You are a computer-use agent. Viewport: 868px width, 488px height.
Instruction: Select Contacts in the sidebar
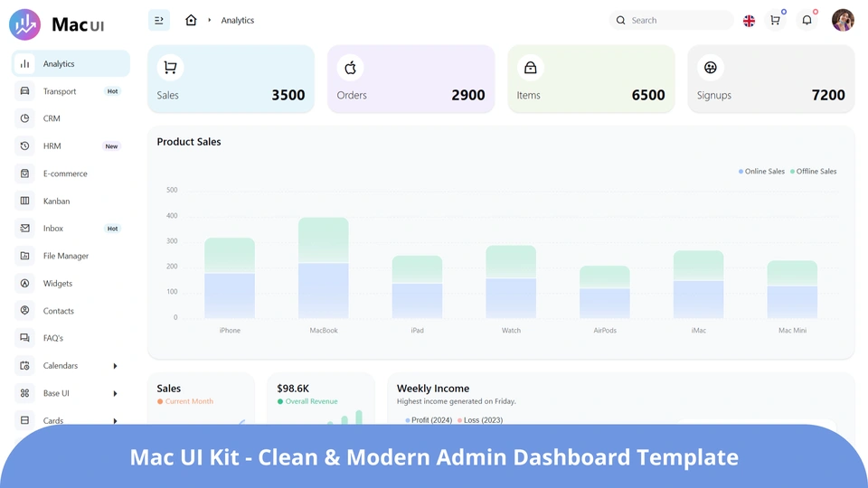coord(71,311)
